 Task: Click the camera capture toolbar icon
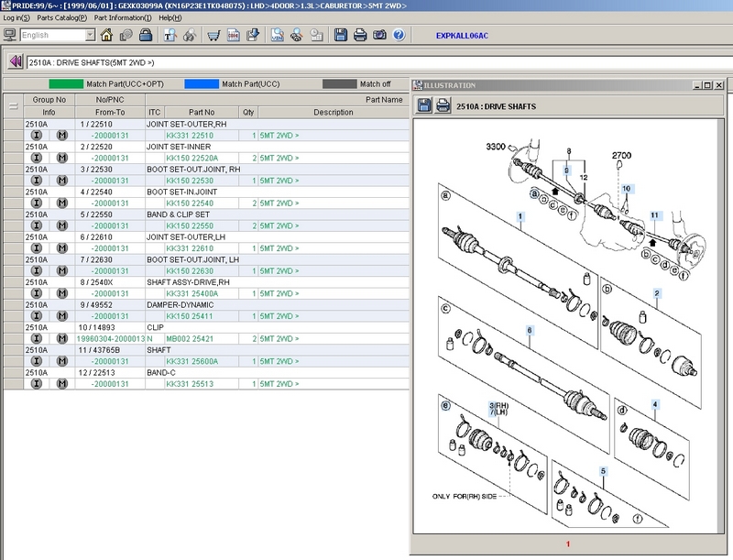pos(379,36)
